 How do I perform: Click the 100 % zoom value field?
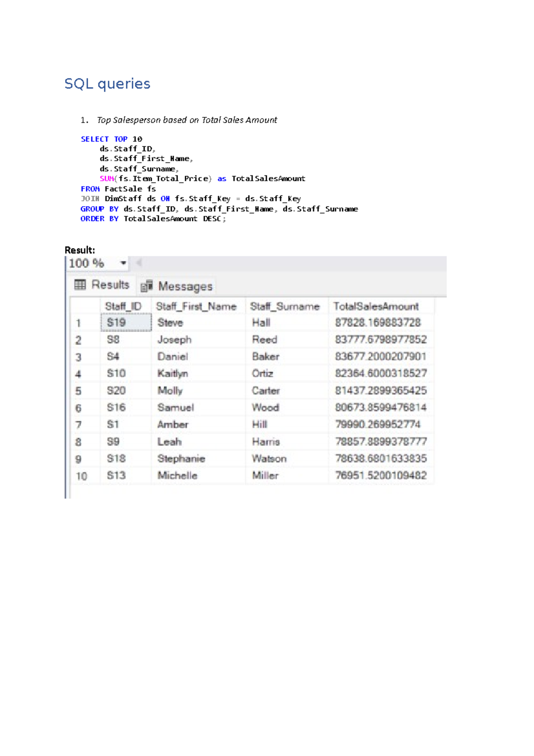(x=87, y=263)
